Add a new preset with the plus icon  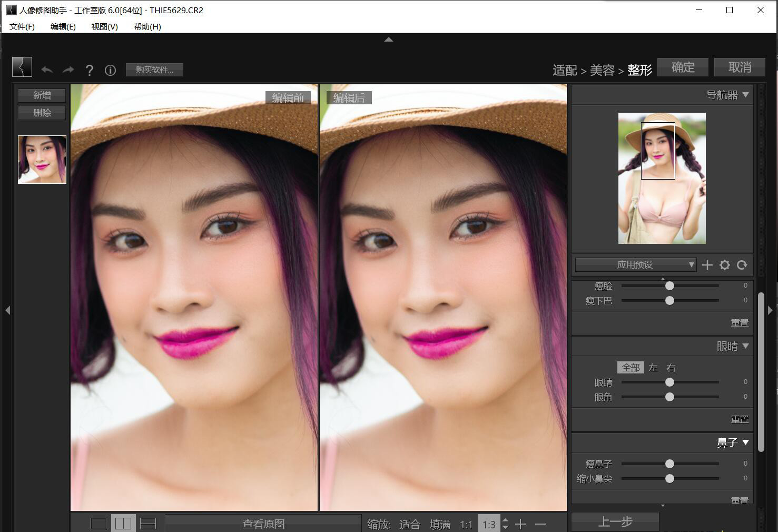pyautogui.click(x=707, y=265)
